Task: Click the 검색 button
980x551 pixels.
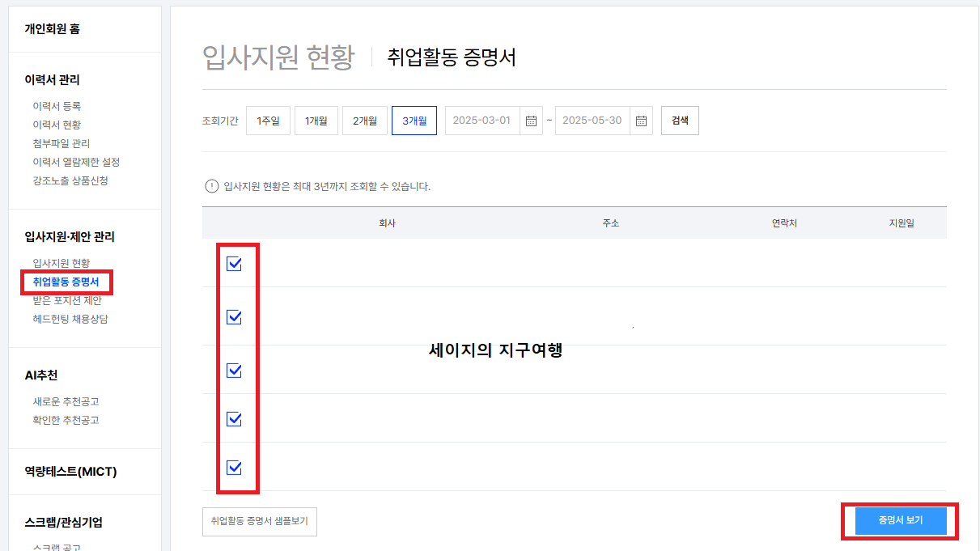Action: click(x=680, y=121)
